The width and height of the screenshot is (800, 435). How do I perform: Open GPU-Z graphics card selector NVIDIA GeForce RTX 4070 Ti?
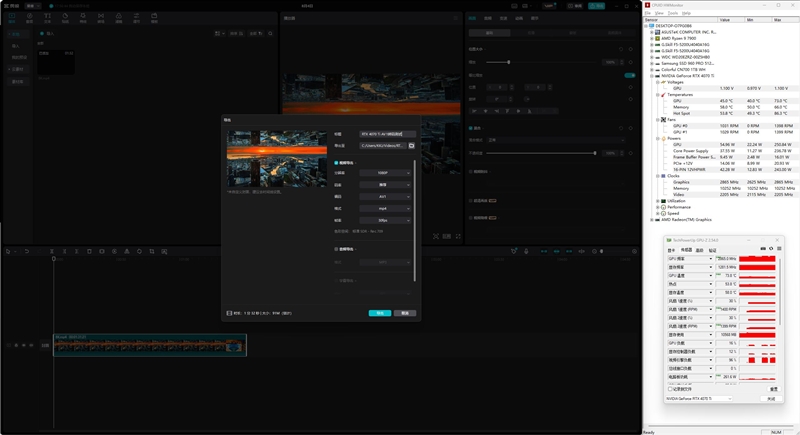(698, 399)
